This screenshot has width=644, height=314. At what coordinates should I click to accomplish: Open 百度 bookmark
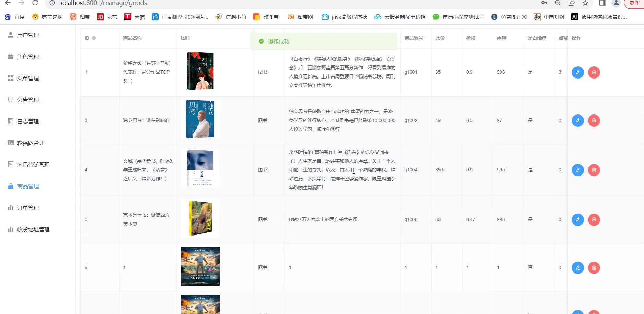[15, 17]
